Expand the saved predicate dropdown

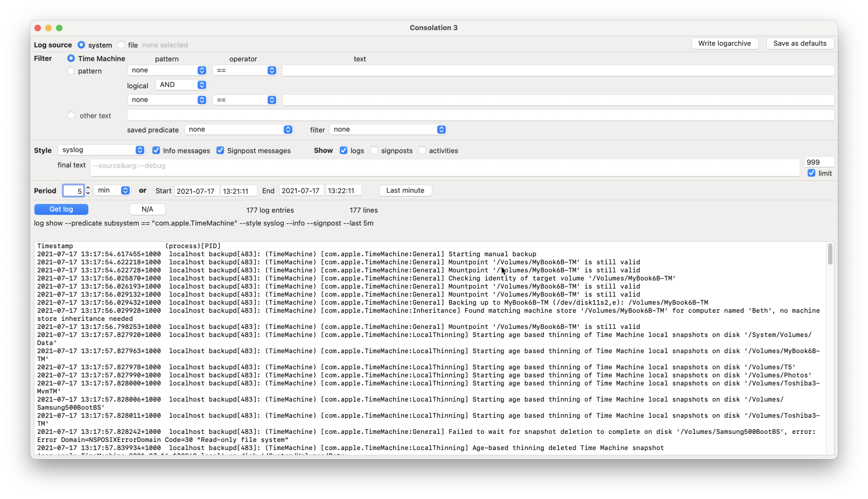[x=239, y=129]
